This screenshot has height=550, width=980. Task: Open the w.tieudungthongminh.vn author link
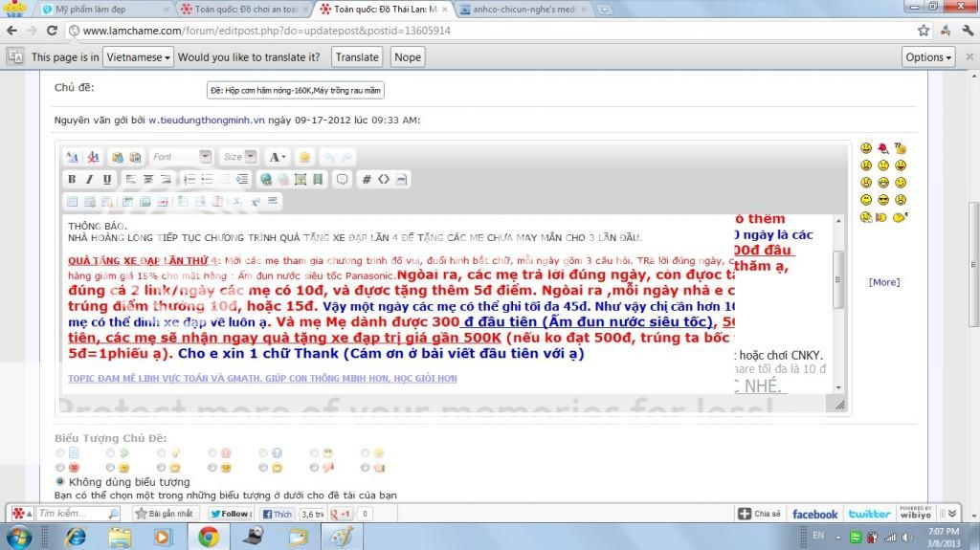pyautogui.click(x=207, y=120)
